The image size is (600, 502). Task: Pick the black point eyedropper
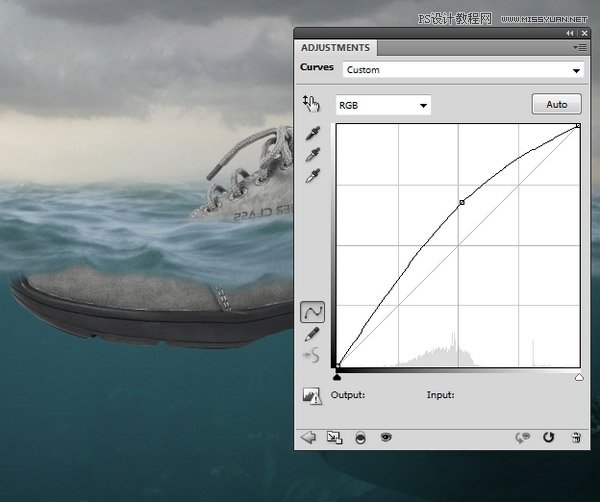tap(313, 134)
